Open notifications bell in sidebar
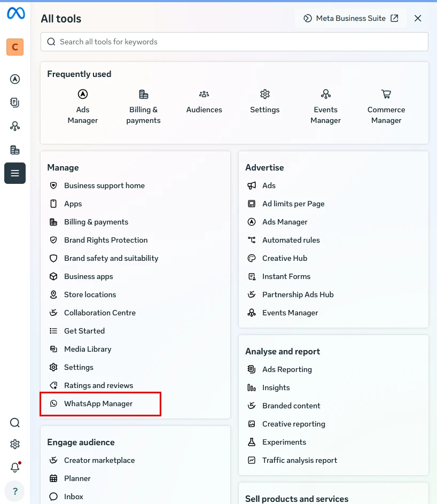 point(15,467)
